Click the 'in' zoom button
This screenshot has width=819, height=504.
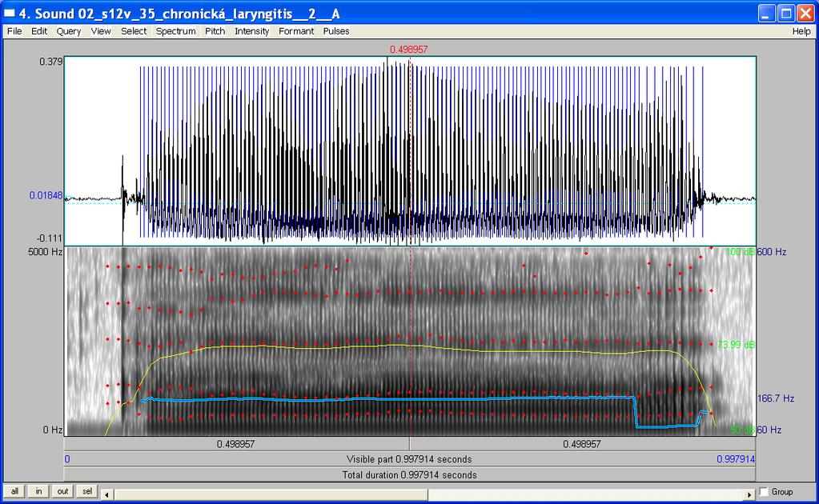(x=38, y=491)
